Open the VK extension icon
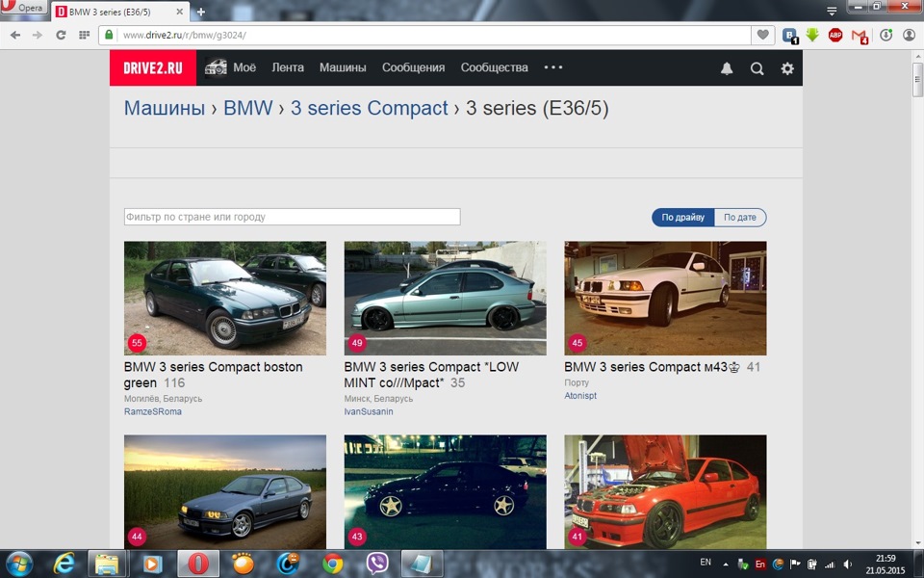This screenshot has height=578, width=924. click(789, 36)
